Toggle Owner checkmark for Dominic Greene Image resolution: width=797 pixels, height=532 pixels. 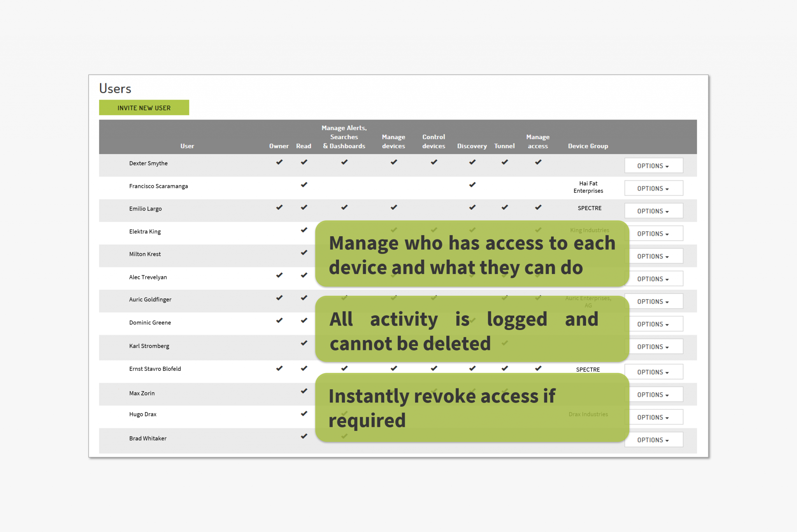[x=279, y=320]
